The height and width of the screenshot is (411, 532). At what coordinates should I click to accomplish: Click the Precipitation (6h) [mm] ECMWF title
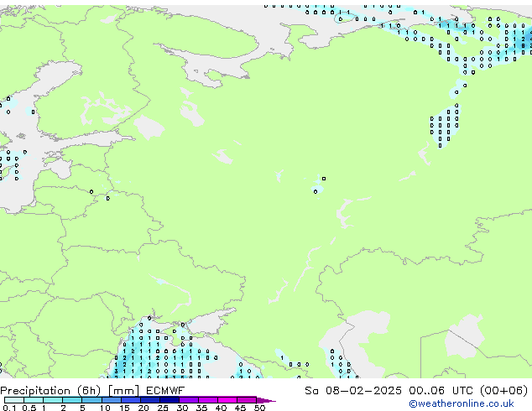pos(92,391)
